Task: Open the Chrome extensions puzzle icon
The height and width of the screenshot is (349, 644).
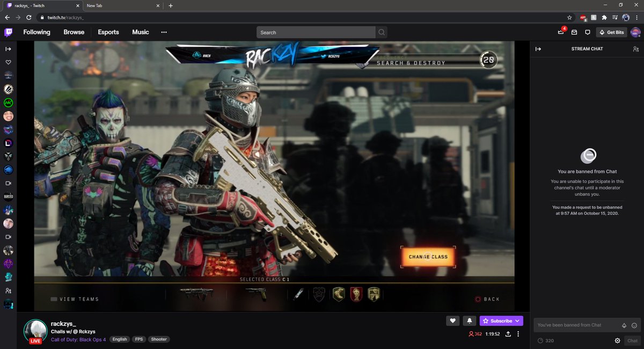Action: click(604, 17)
